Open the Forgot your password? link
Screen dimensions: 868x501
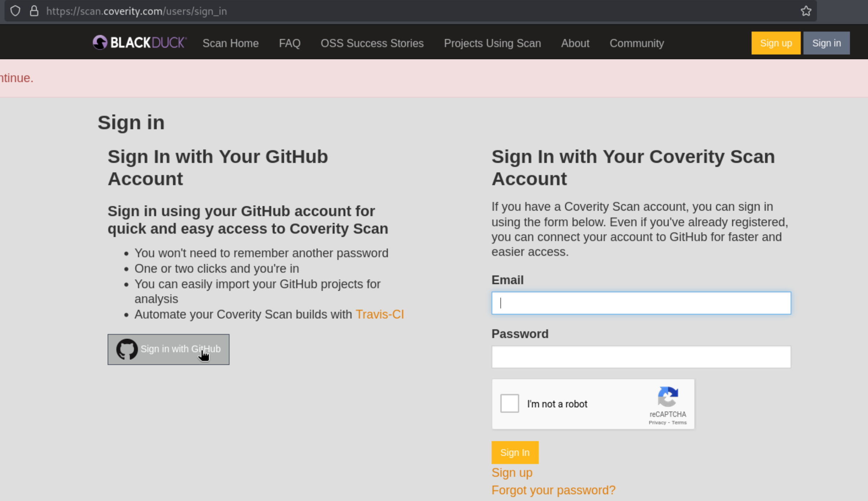[553, 490]
